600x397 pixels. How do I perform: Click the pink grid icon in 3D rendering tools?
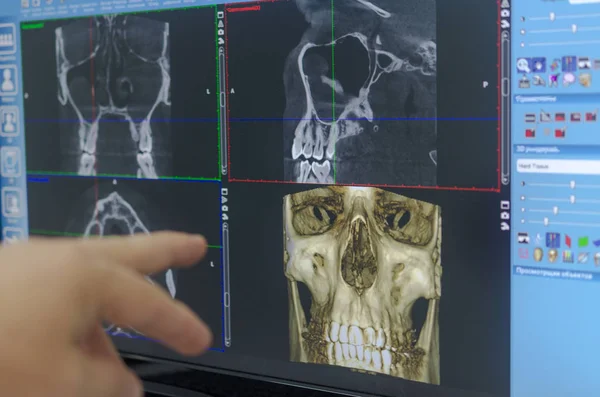523,253
